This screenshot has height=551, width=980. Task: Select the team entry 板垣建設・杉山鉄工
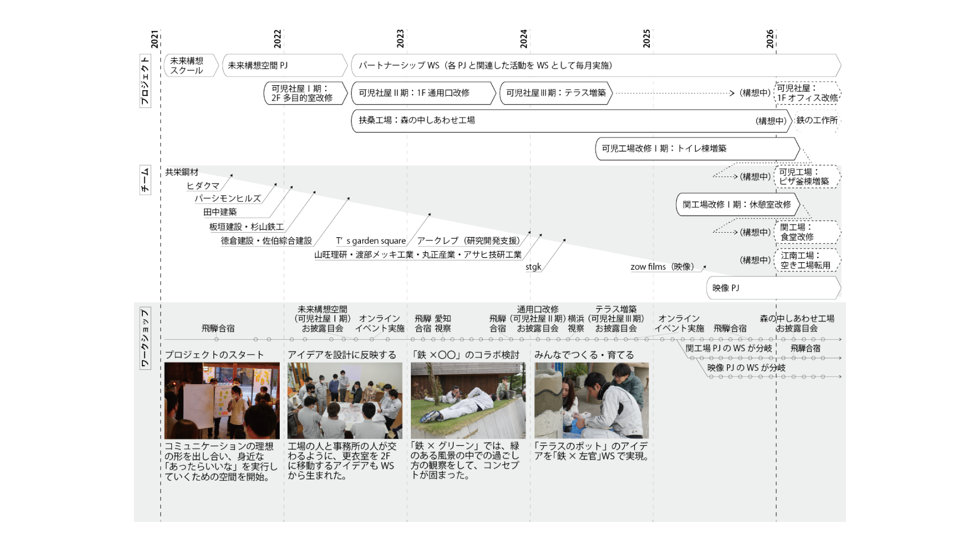pyautogui.click(x=247, y=227)
